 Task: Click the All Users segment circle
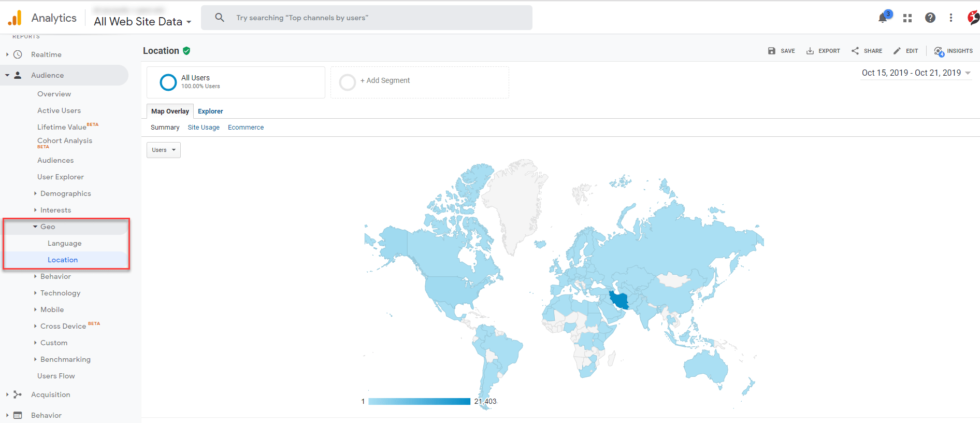pos(168,82)
